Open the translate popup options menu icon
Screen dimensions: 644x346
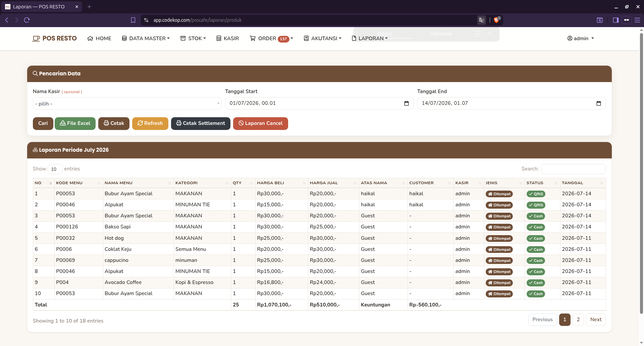(x=477, y=33)
